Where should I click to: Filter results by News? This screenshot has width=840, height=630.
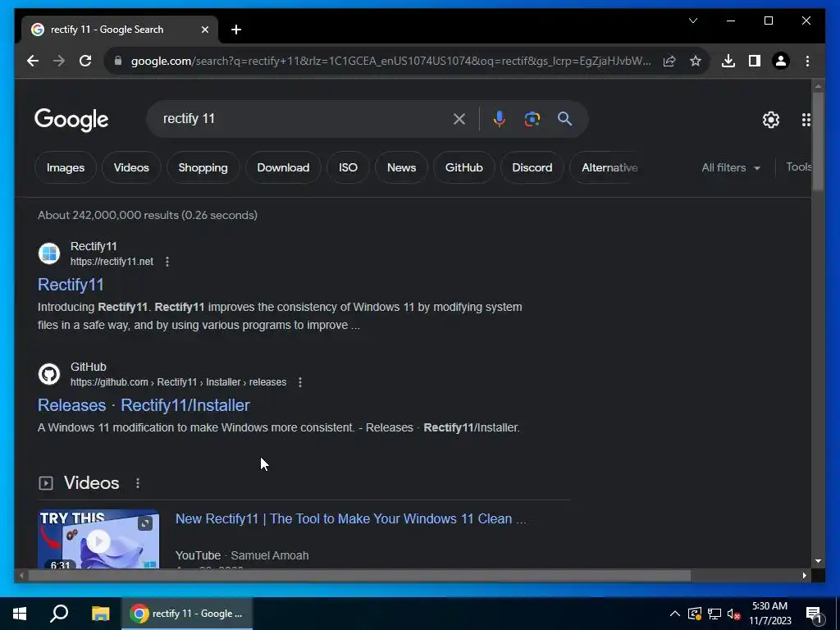click(401, 167)
